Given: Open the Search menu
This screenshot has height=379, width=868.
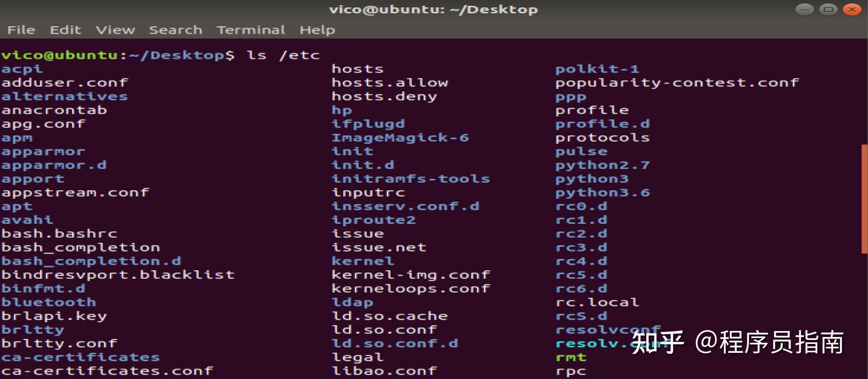Looking at the screenshot, I should click(x=176, y=30).
